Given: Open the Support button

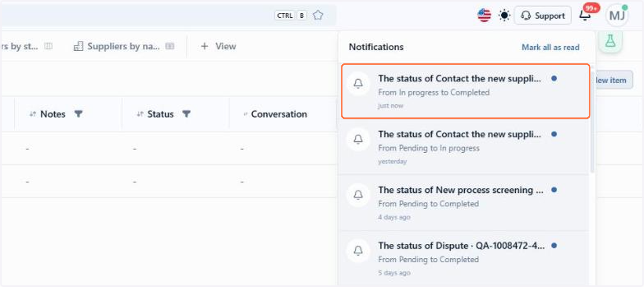Looking at the screenshot, I should click(543, 16).
